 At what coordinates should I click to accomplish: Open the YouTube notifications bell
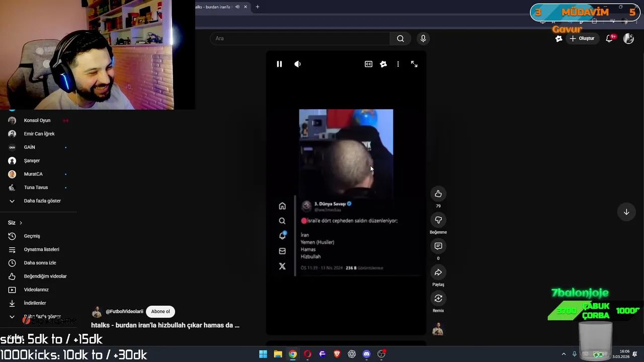coord(609,38)
